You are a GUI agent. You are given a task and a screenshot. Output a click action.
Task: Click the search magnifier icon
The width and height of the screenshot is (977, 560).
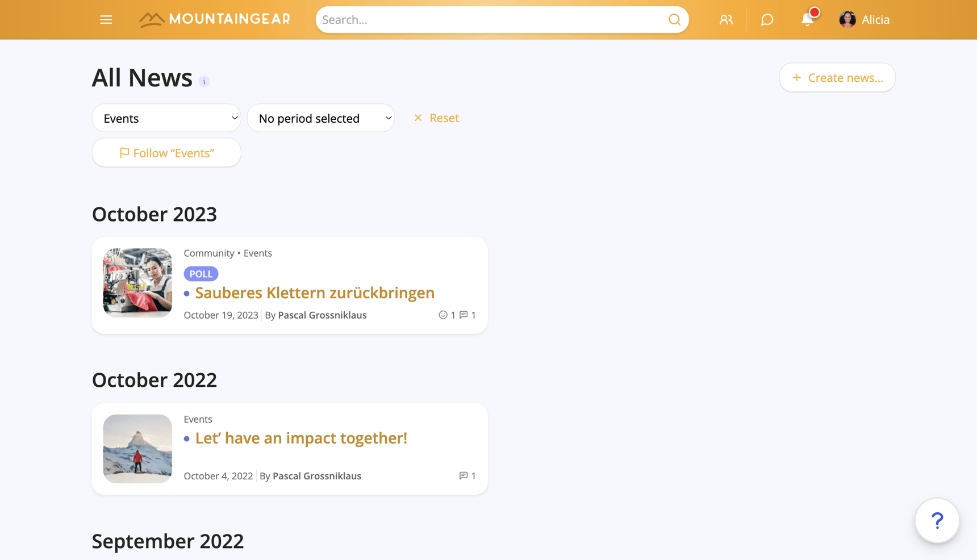(x=674, y=20)
